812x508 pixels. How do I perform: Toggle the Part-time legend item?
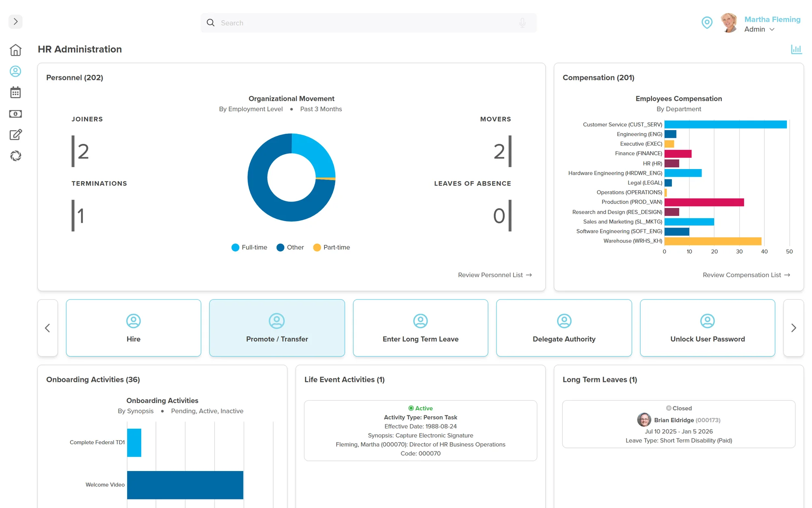coord(331,247)
